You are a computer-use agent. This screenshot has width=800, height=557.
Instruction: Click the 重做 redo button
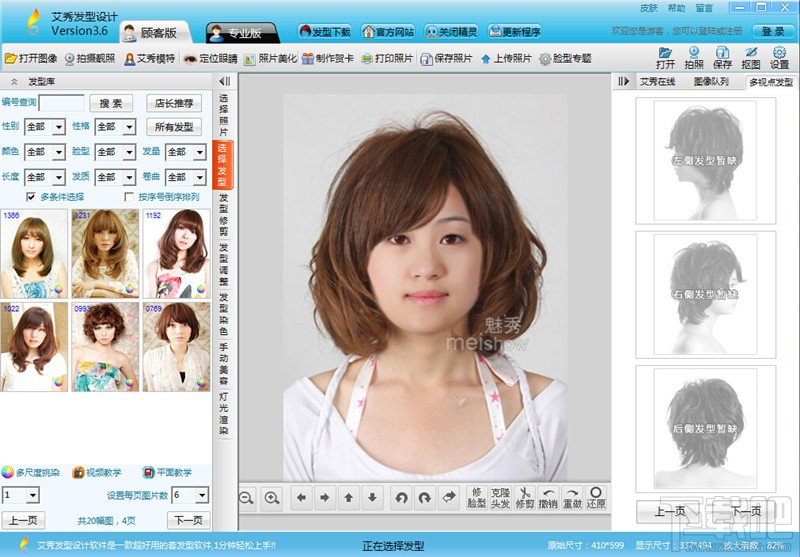572,497
